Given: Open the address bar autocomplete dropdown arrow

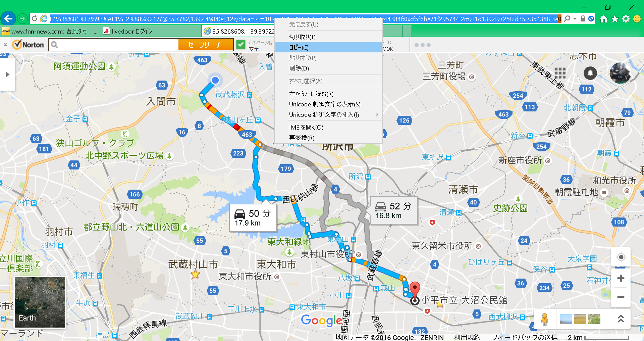Looking at the screenshot, I should [575, 19].
